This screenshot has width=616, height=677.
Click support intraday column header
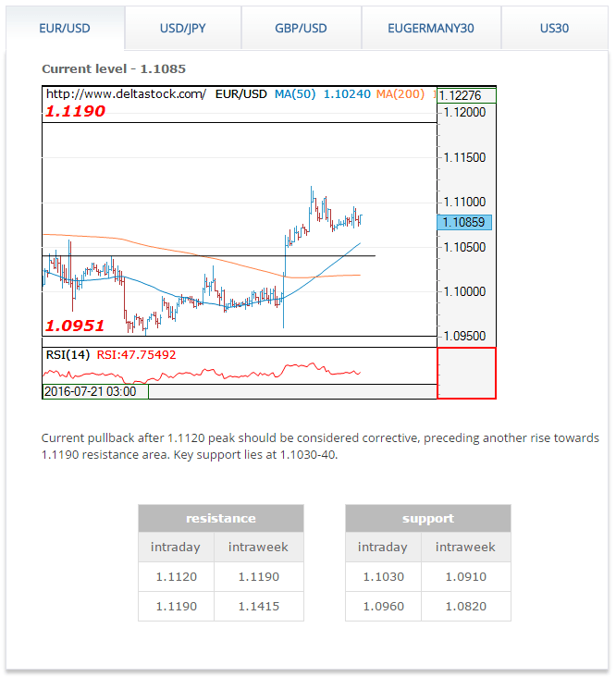point(383,547)
